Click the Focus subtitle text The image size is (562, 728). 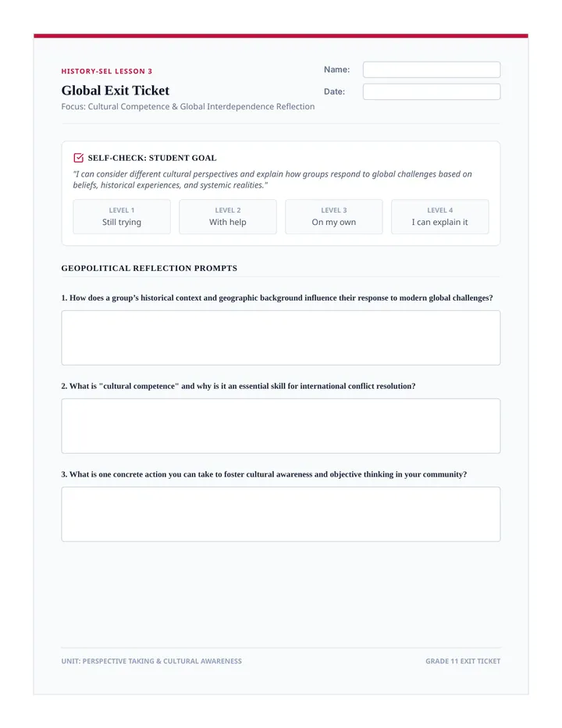[x=188, y=106]
